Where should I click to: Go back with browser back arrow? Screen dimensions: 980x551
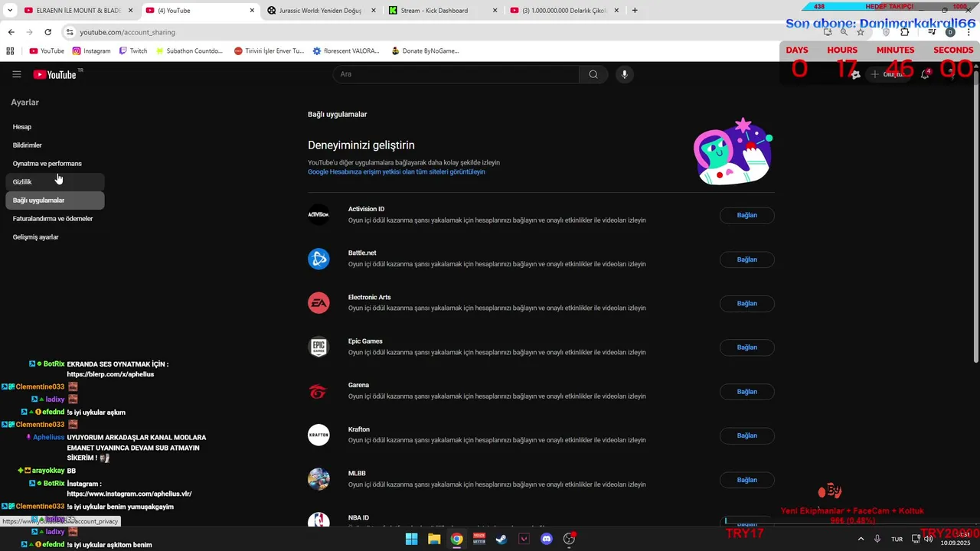click(11, 32)
